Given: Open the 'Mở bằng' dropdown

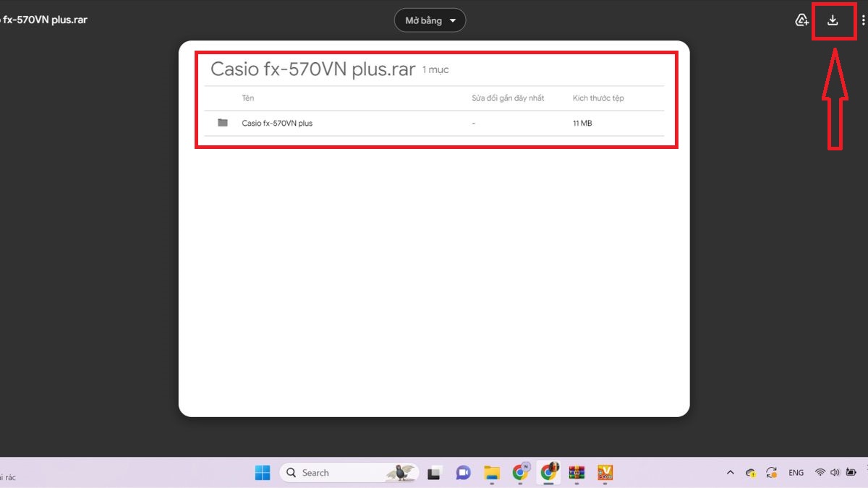Looking at the screenshot, I should (x=430, y=20).
